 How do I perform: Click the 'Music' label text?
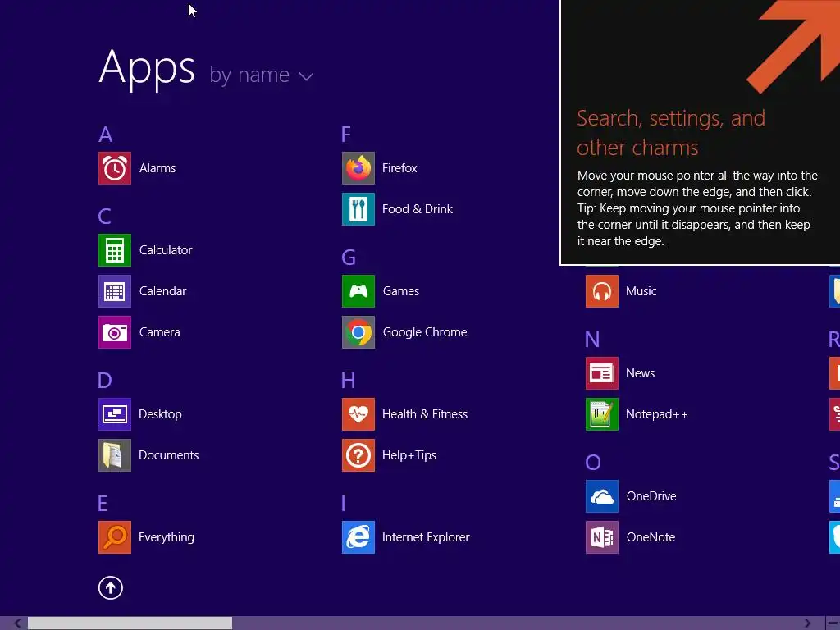click(x=641, y=291)
